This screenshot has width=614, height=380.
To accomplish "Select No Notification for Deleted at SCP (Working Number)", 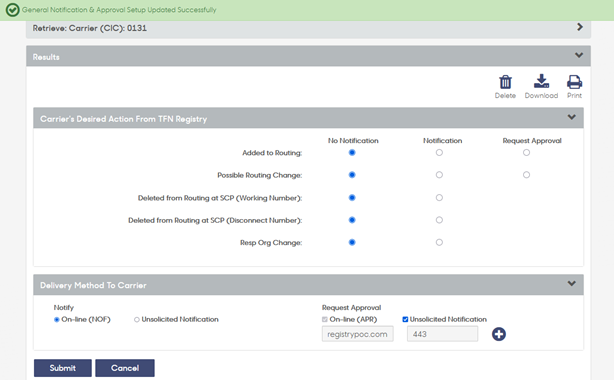I will tap(352, 197).
